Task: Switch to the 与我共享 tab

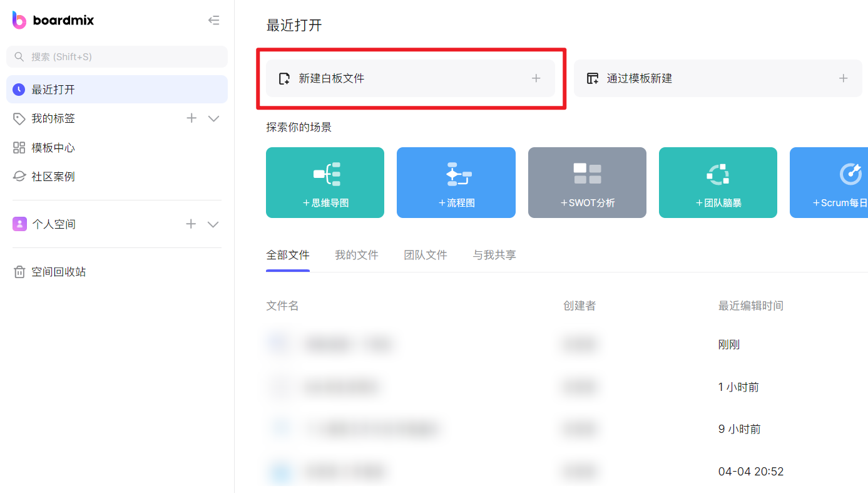Action: coord(494,254)
